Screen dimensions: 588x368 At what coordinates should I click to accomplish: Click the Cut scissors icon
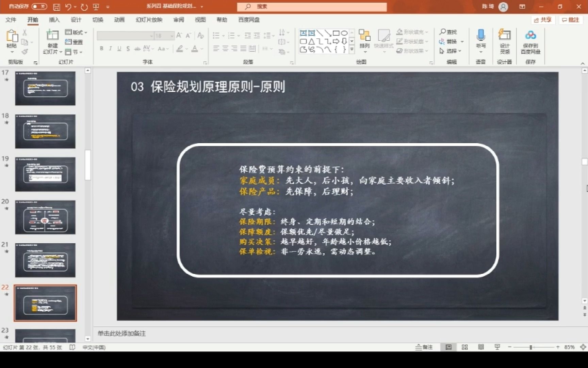(x=24, y=33)
